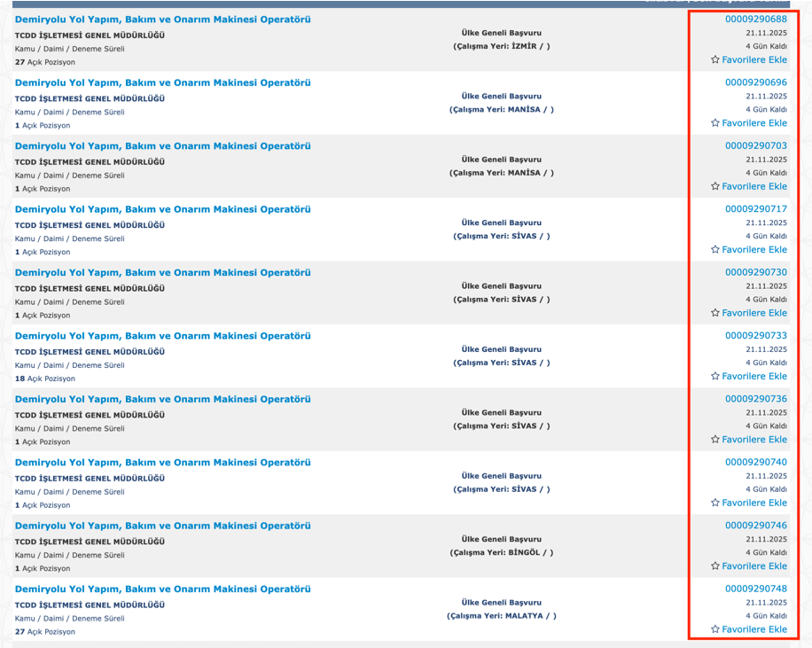Open listing number 00009290736
Screen dimensions: 812x648
coord(755,399)
